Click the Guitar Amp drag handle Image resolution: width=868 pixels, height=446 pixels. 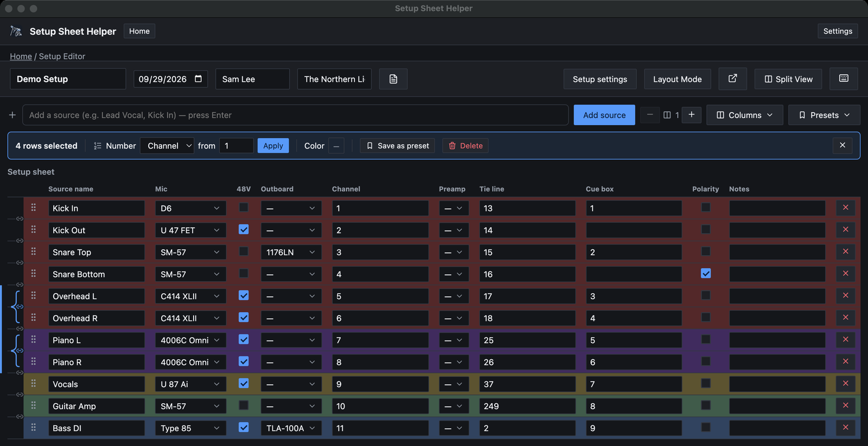coord(34,406)
